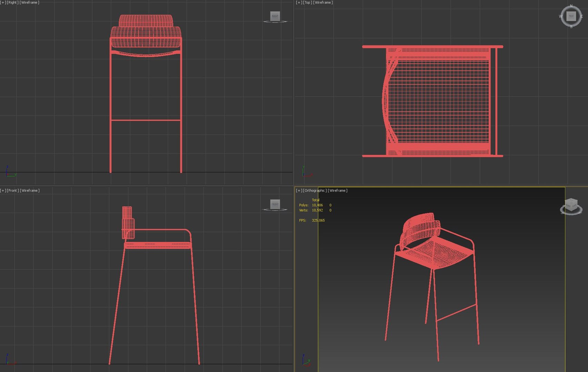
Task: Open the [Orthographic] view label menu
Action: [x=315, y=190]
